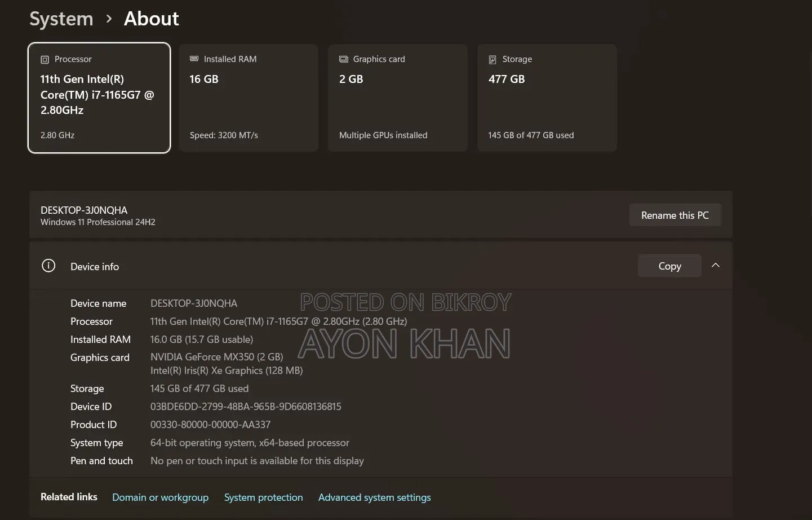Collapse the Device info section chevron
The height and width of the screenshot is (520, 812).
pyautogui.click(x=716, y=266)
